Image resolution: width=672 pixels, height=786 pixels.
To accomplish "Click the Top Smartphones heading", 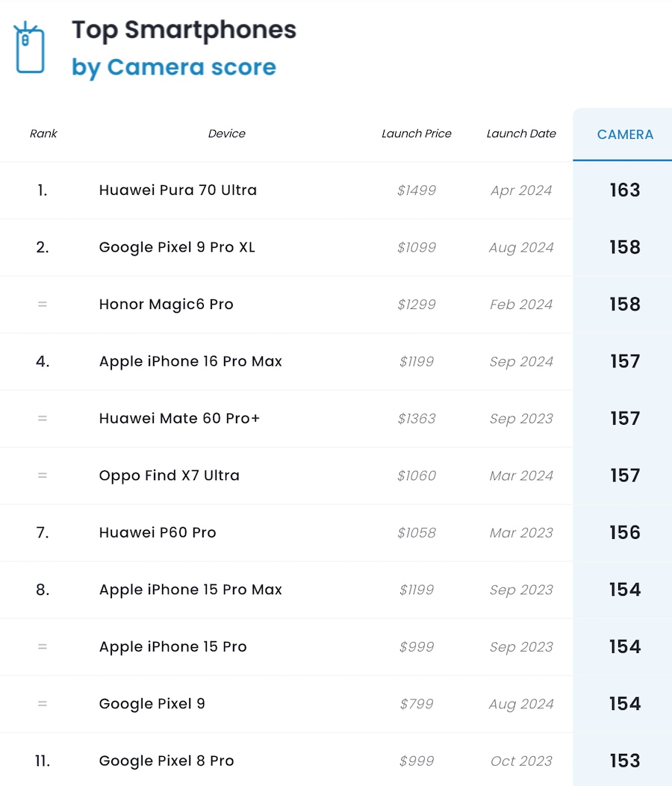I will (184, 31).
